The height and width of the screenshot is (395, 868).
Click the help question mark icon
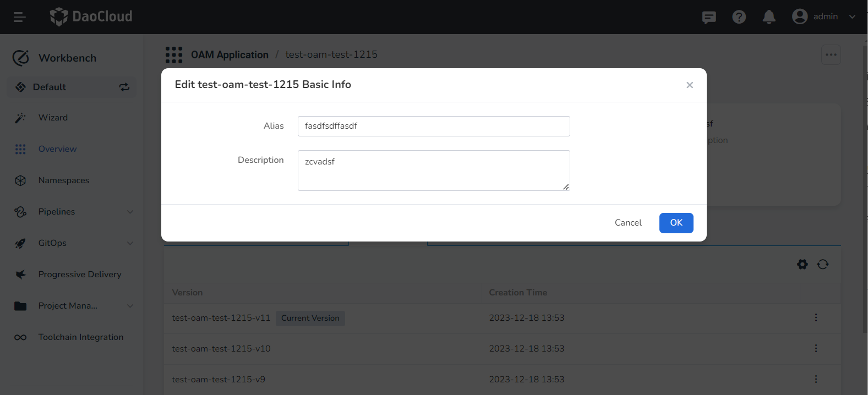[739, 17]
